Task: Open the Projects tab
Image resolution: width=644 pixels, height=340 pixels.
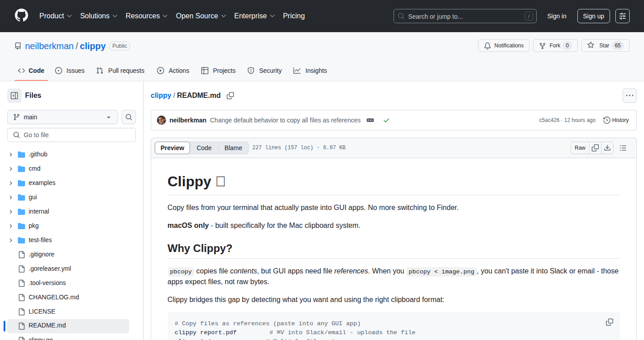Action: click(x=218, y=71)
